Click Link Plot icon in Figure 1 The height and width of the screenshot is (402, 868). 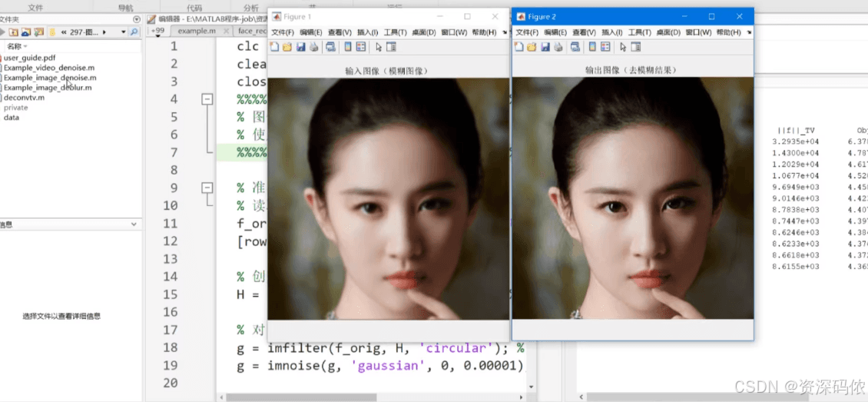(330, 47)
